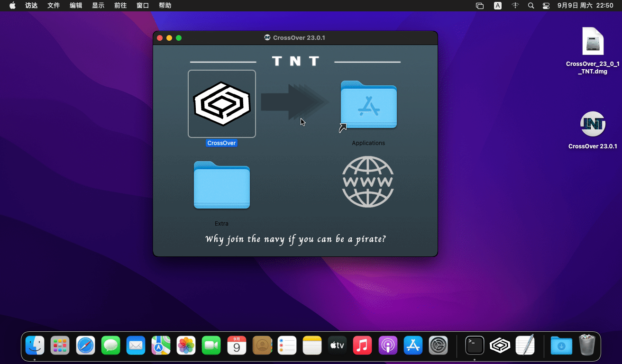Click the WWW globe icon

tap(368, 182)
